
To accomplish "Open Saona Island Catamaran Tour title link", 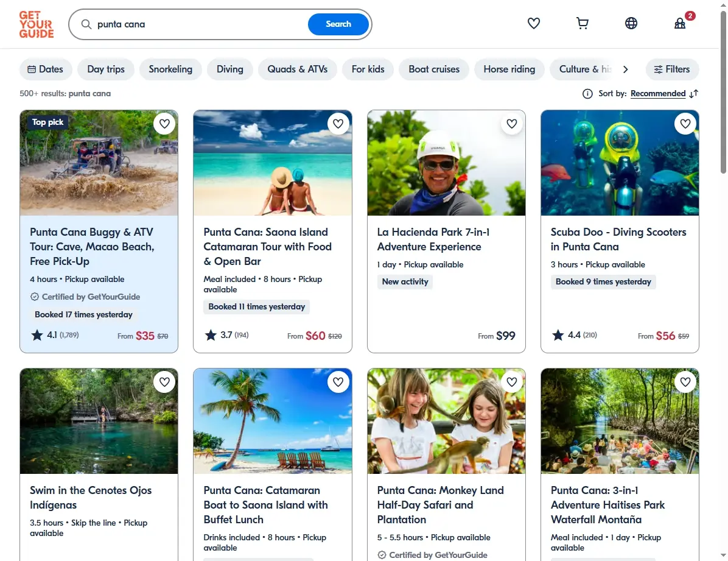I will 267,246.
